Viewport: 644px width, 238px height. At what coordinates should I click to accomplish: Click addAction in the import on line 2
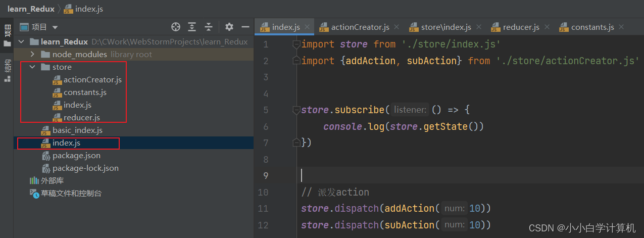point(373,61)
